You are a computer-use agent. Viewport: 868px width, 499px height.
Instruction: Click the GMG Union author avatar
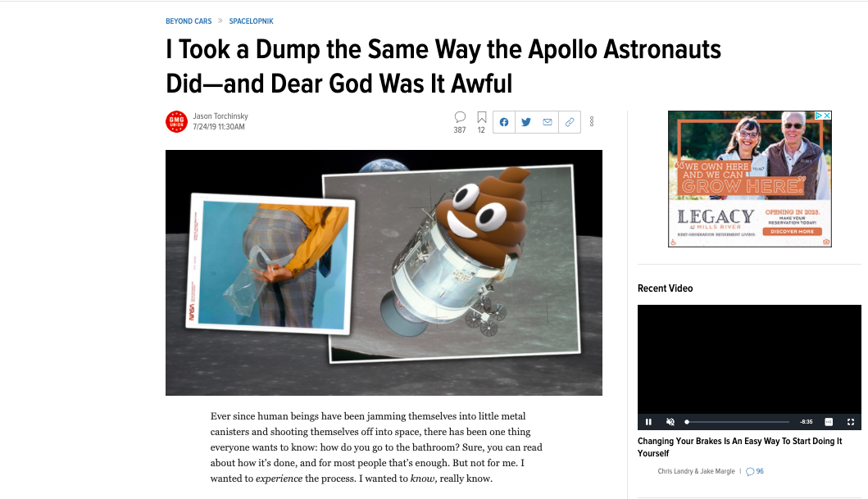click(176, 122)
